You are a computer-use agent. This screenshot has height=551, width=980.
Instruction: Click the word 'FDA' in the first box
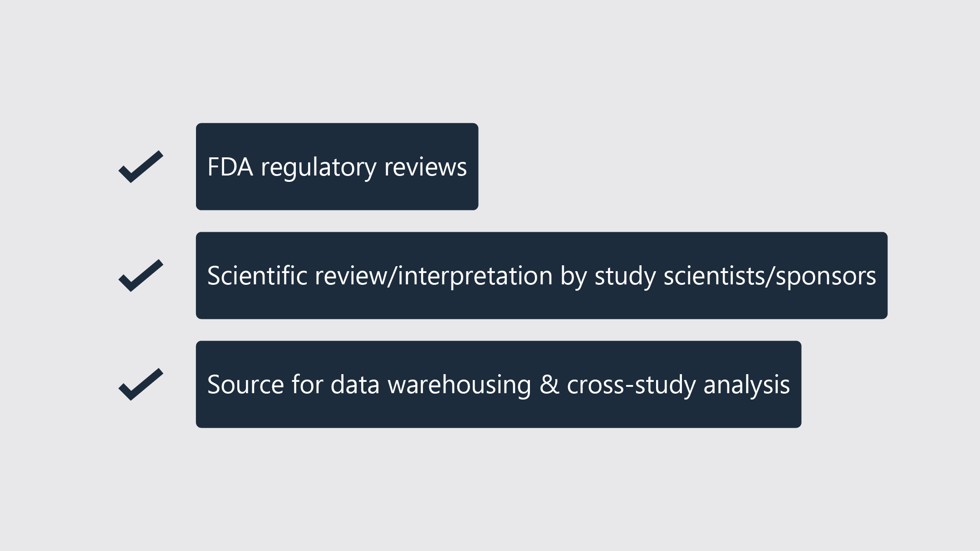230,167
